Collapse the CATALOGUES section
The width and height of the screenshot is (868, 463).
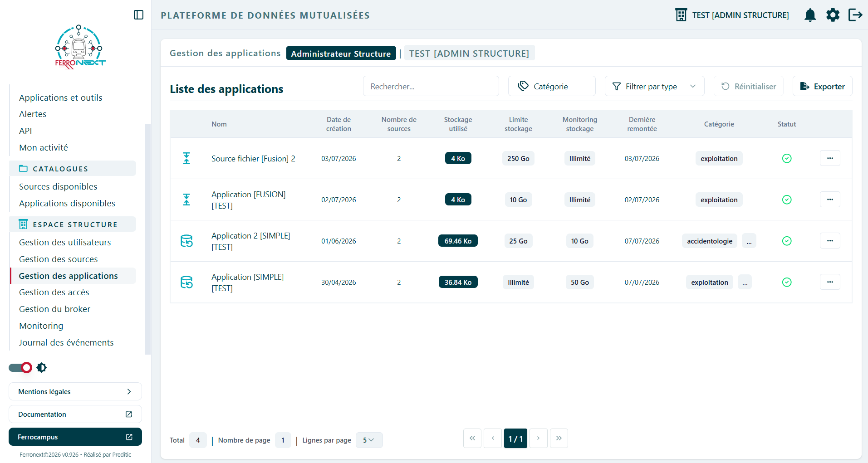click(x=73, y=169)
